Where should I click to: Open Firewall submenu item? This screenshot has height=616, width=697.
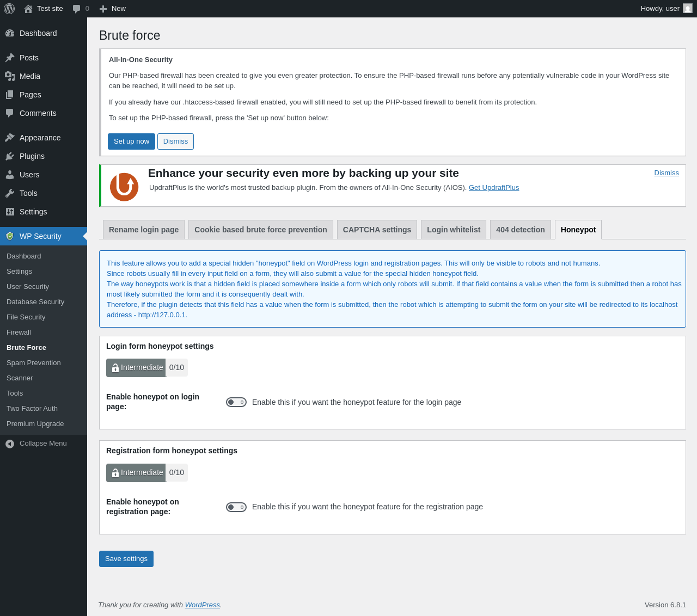point(19,332)
